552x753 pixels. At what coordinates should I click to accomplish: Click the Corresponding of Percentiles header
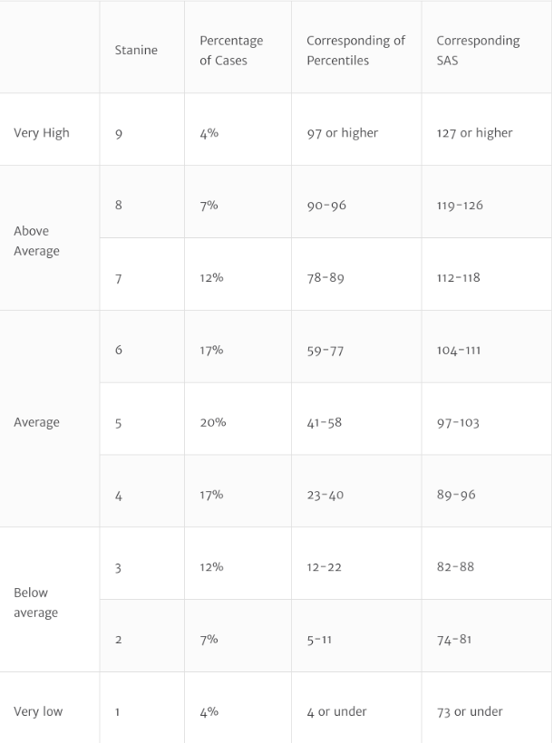356,50
